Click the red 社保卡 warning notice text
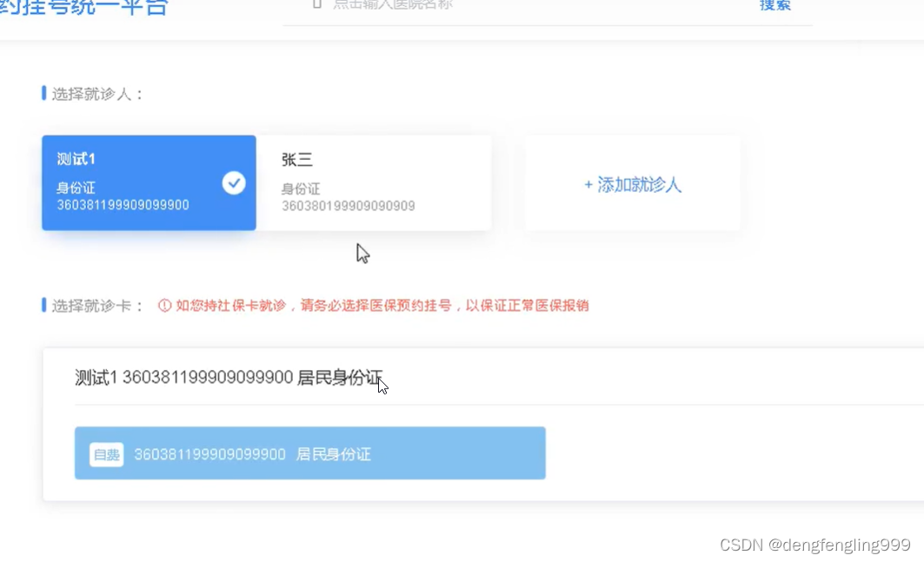924x562 pixels. click(382, 305)
